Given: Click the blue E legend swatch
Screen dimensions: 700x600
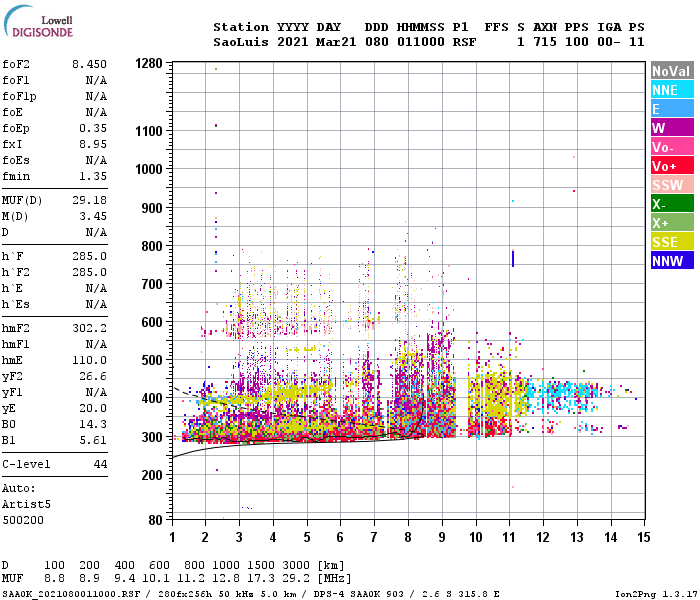Looking at the screenshot, I should 672,109.
